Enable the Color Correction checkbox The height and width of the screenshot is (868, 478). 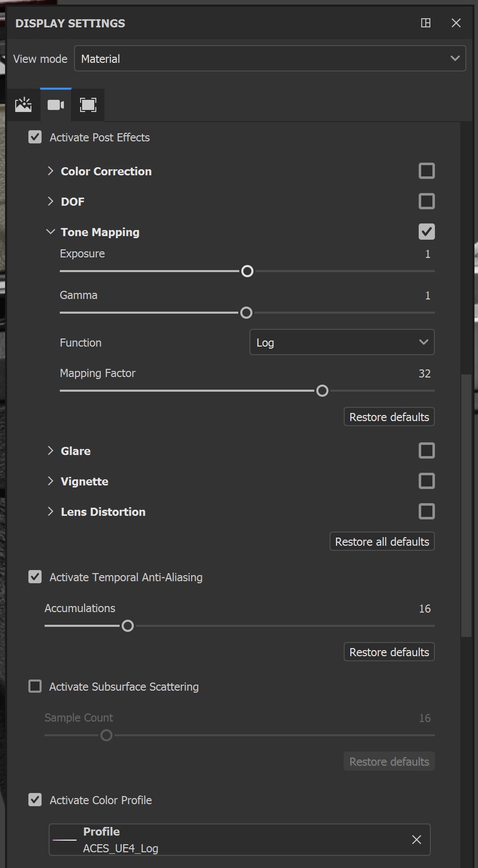click(x=426, y=171)
